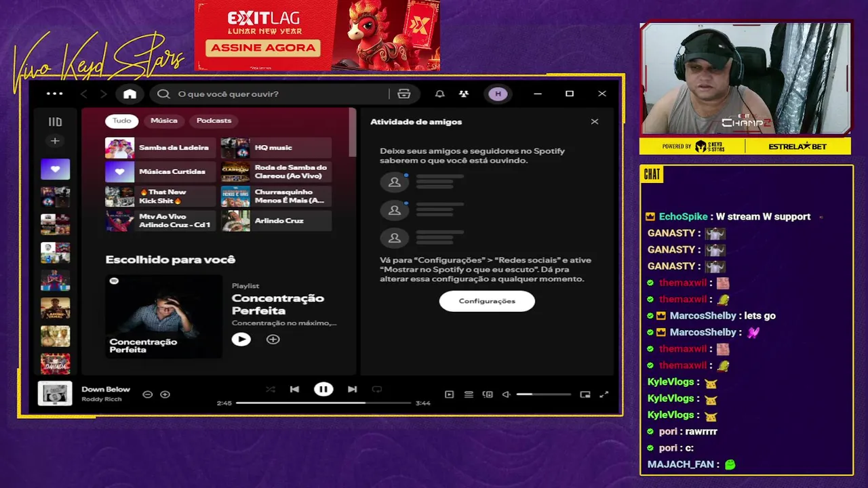Click the search magnifier icon
This screenshot has height=488, width=868.
163,94
